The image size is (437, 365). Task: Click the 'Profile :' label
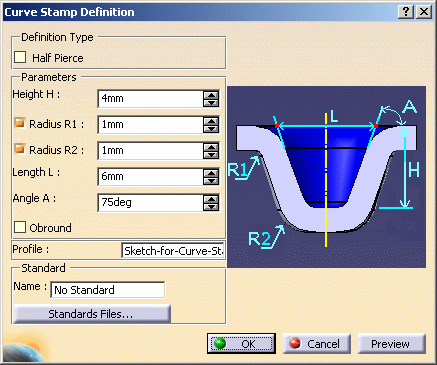[31, 249]
